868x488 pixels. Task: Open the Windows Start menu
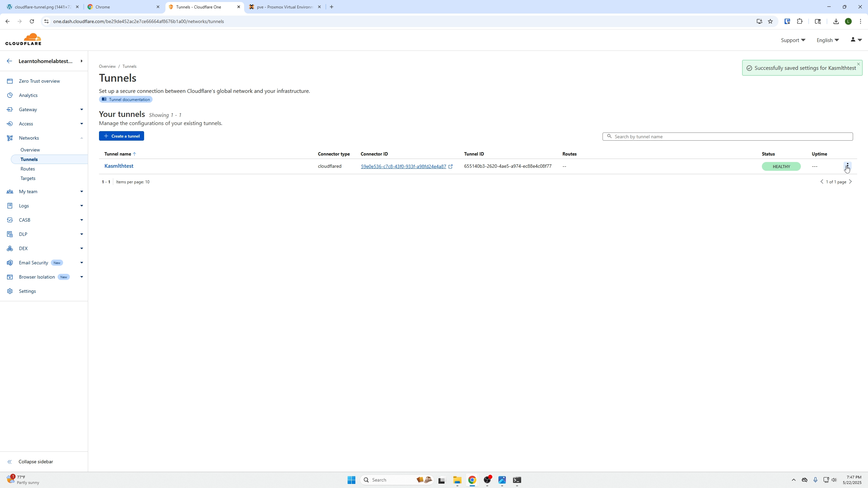pos(351,480)
